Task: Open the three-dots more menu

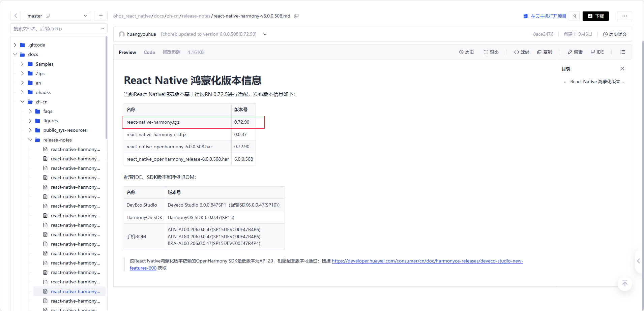Action: 624,16
